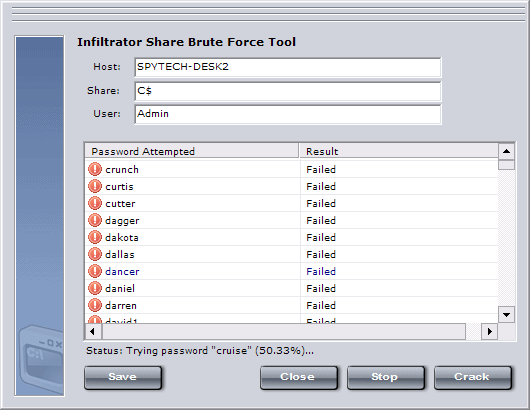Select the alert icon next to dallas
This screenshot has width=530, height=410.
pyautogui.click(x=95, y=254)
